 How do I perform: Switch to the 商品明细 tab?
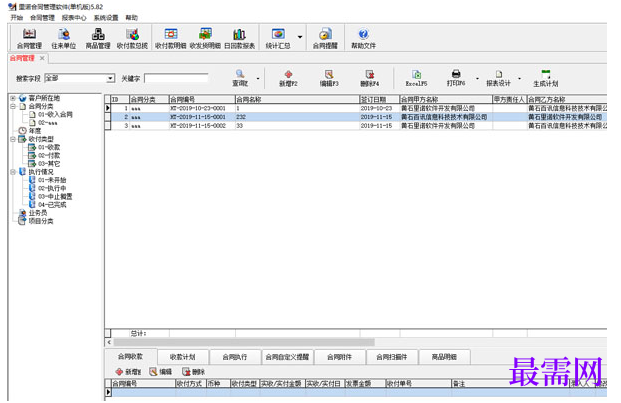click(x=444, y=357)
